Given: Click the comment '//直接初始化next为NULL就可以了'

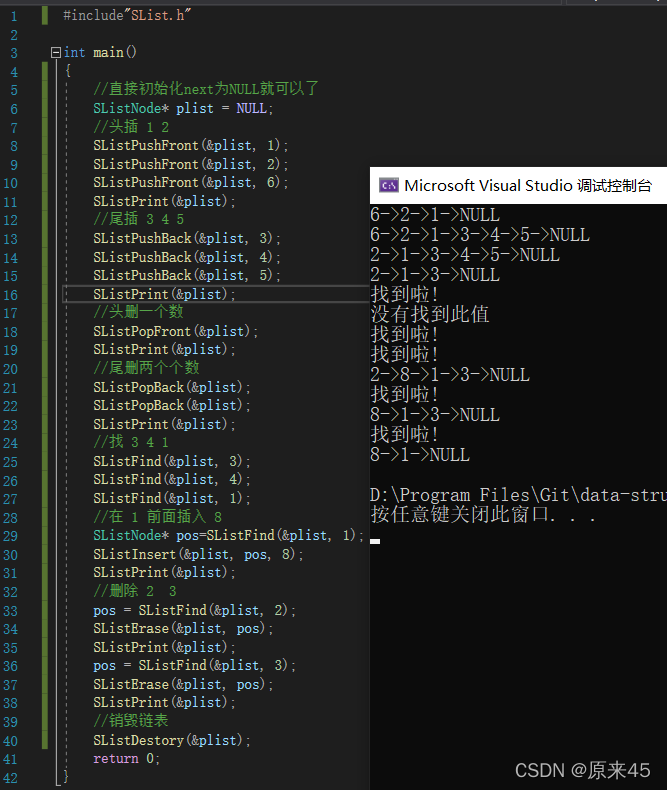Looking at the screenshot, I should 206,89.
